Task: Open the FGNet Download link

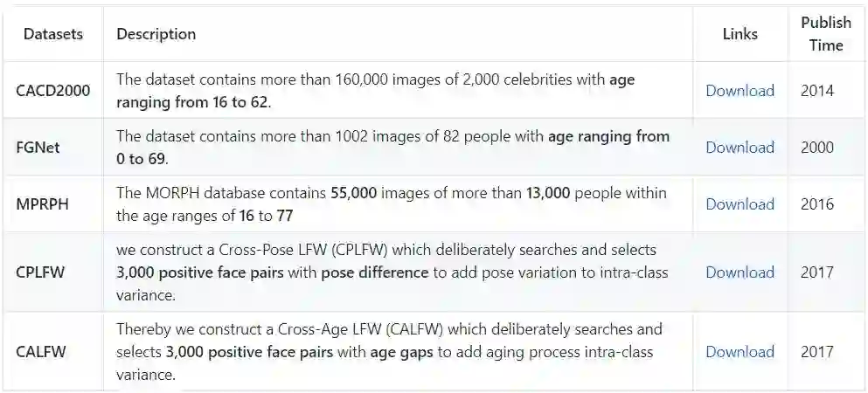Action: tap(740, 148)
